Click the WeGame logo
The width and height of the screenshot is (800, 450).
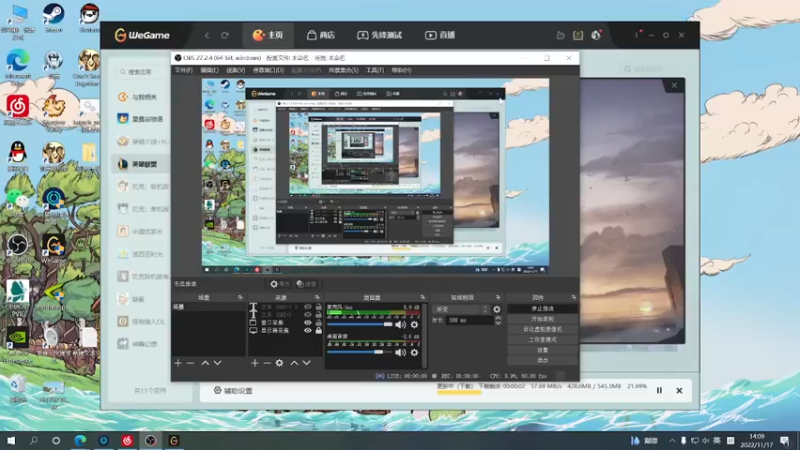(x=142, y=35)
